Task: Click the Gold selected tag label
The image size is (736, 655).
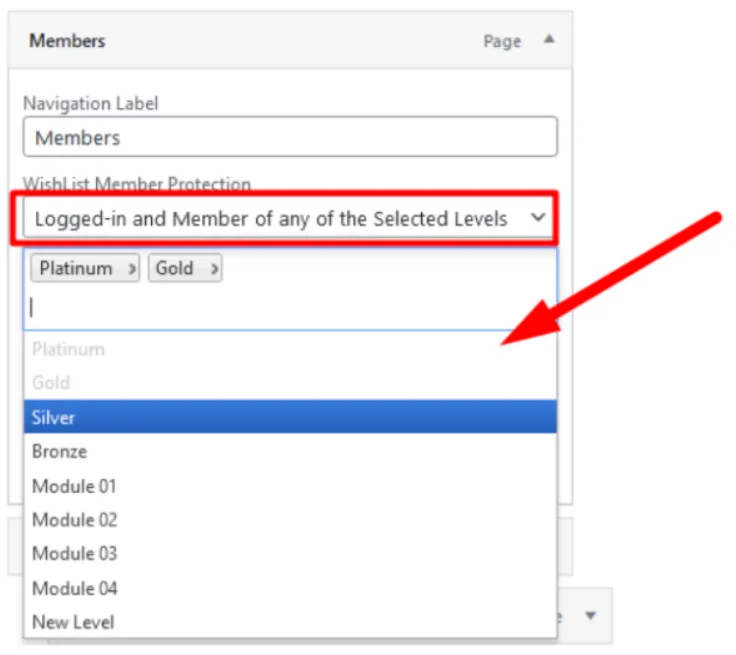Action: point(175,269)
